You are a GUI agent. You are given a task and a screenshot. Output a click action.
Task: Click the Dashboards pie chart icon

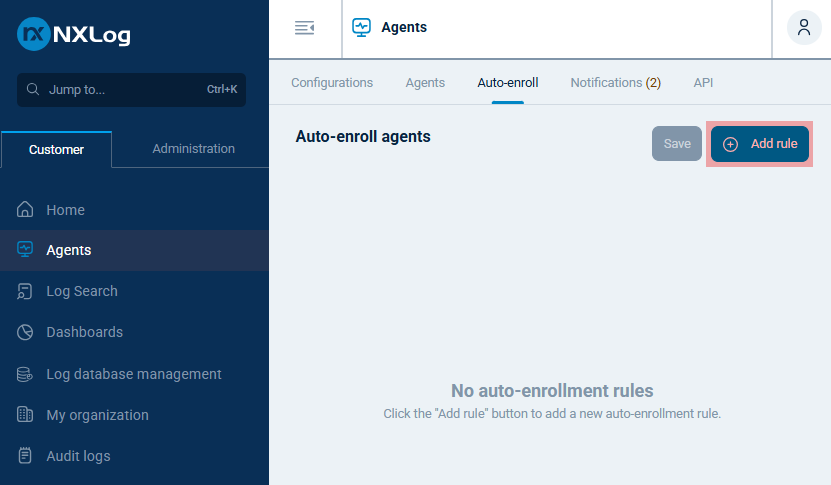click(26, 332)
